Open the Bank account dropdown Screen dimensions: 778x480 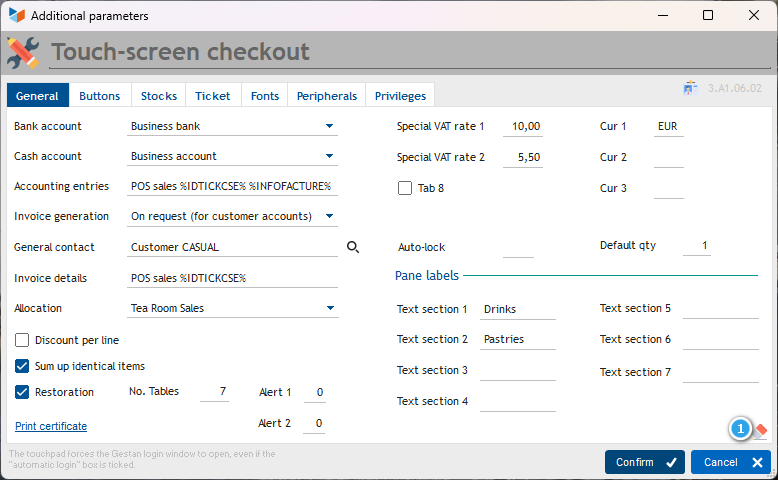pos(329,127)
